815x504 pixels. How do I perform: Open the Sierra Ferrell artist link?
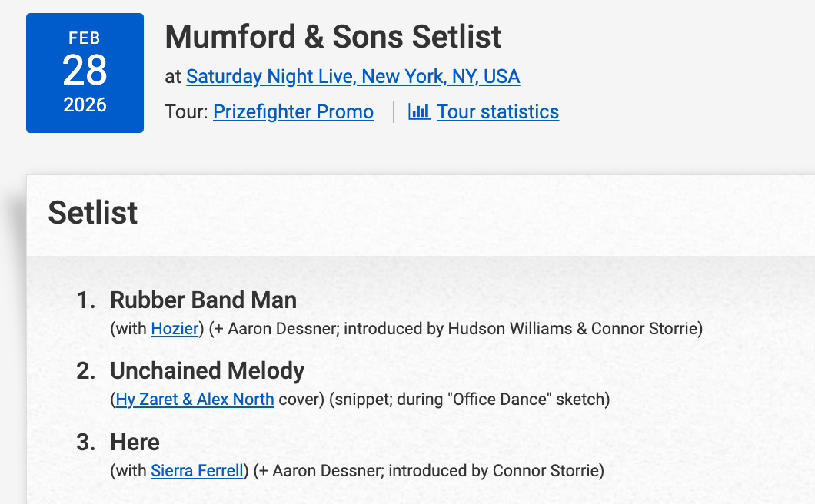pyautogui.click(x=197, y=470)
